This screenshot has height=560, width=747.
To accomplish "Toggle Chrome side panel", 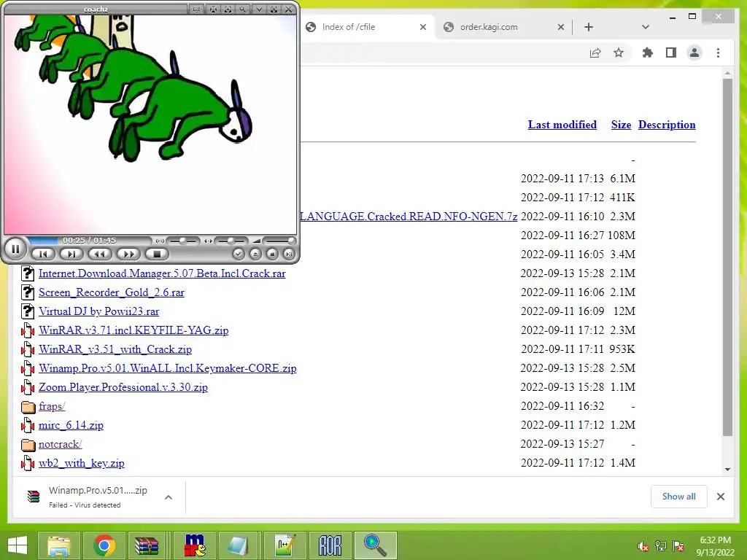I will click(671, 52).
